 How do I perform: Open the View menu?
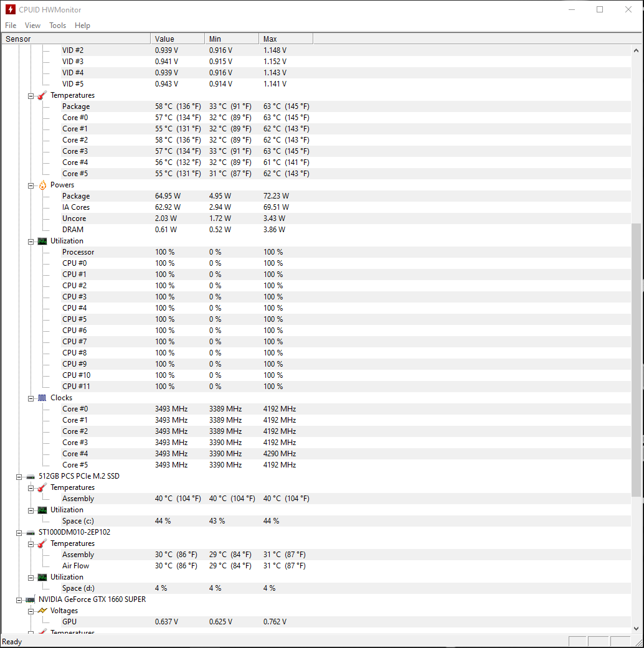32,26
